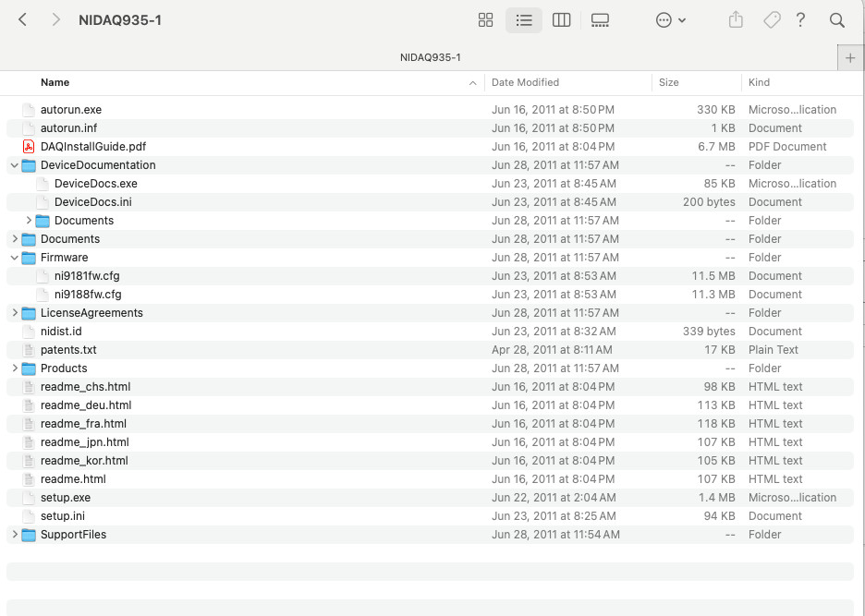Click the Apr 28, 2011 date entry
Viewport: 865px width, 616px height.
click(x=552, y=350)
